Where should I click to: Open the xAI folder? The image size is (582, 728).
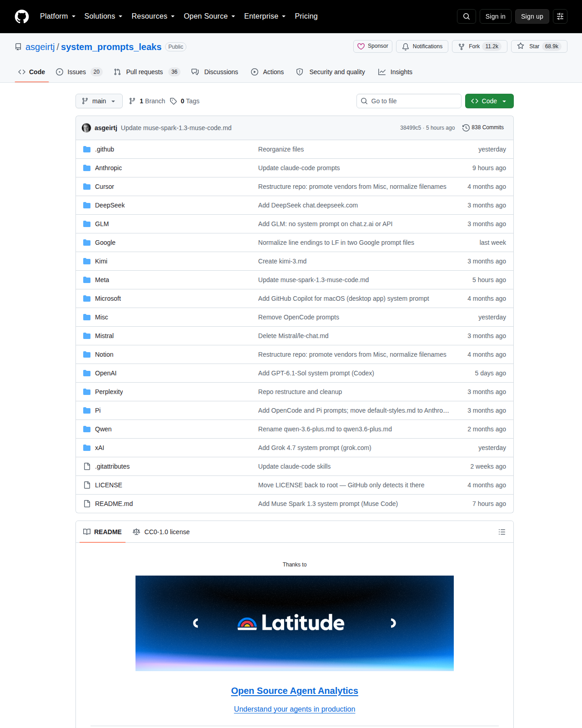(x=100, y=448)
